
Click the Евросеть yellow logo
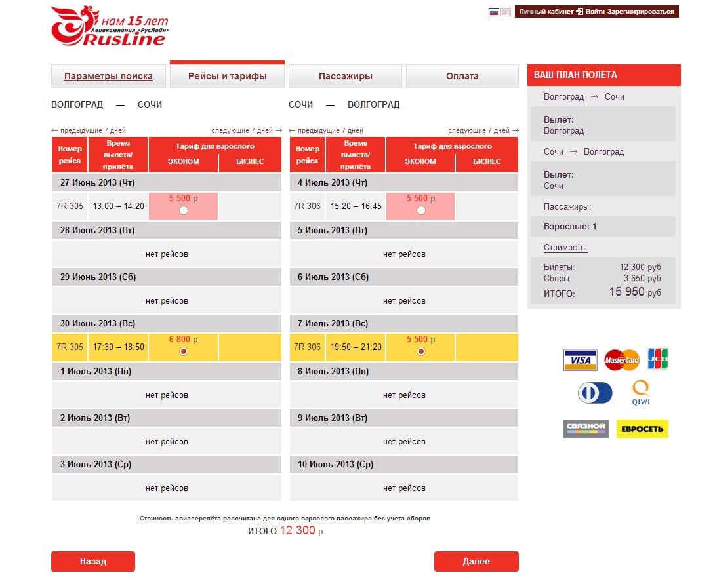coord(642,429)
